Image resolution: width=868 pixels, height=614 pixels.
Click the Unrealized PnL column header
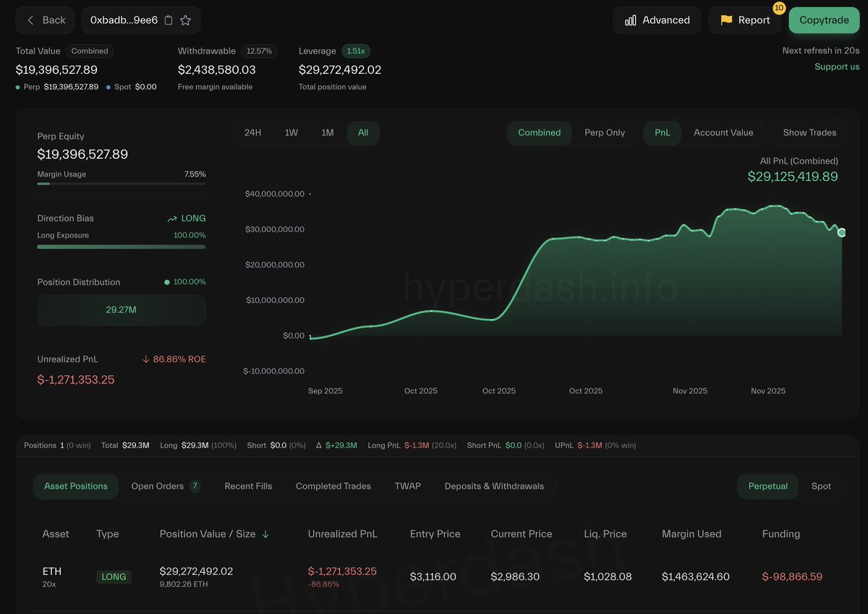point(343,534)
